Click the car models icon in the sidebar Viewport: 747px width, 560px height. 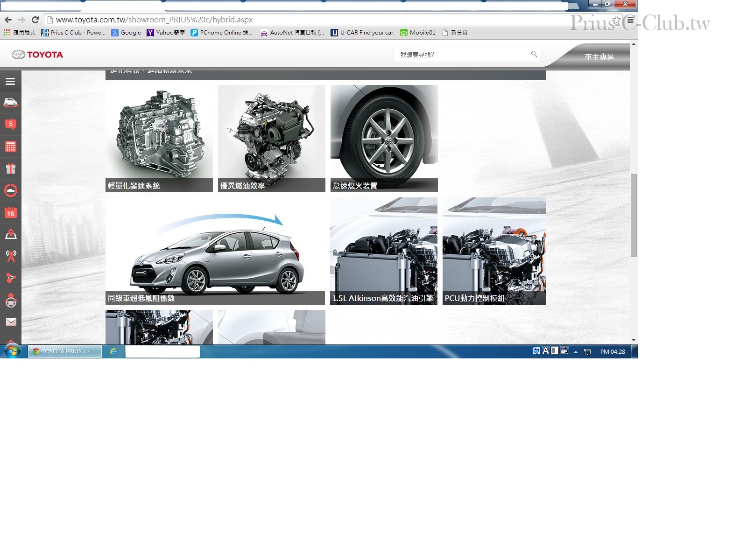coord(10,103)
